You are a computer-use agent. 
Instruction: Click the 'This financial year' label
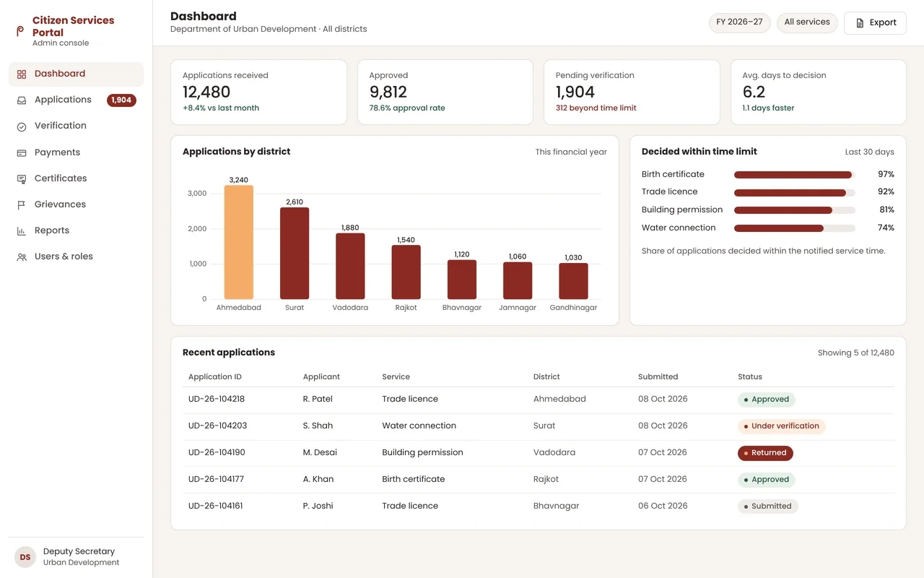[x=571, y=152]
